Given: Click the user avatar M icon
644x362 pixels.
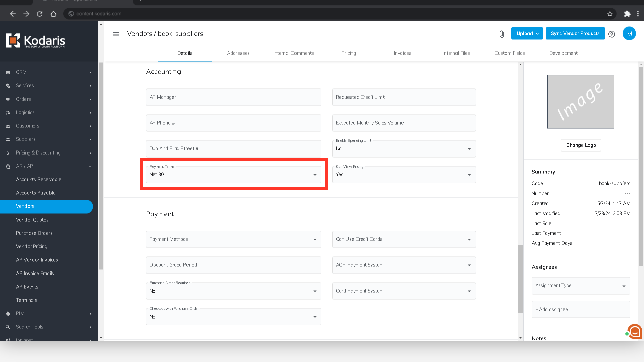Looking at the screenshot, I should (629, 34).
